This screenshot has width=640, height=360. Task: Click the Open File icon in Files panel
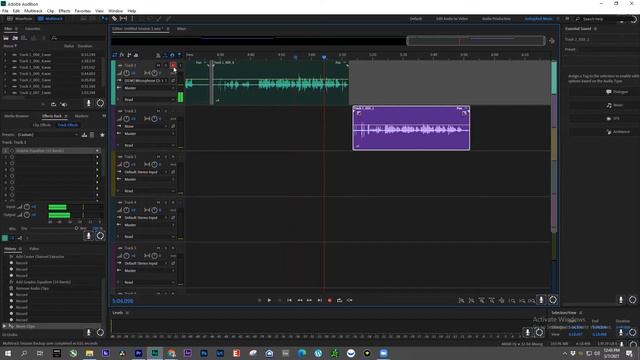pyautogui.click(x=6, y=38)
